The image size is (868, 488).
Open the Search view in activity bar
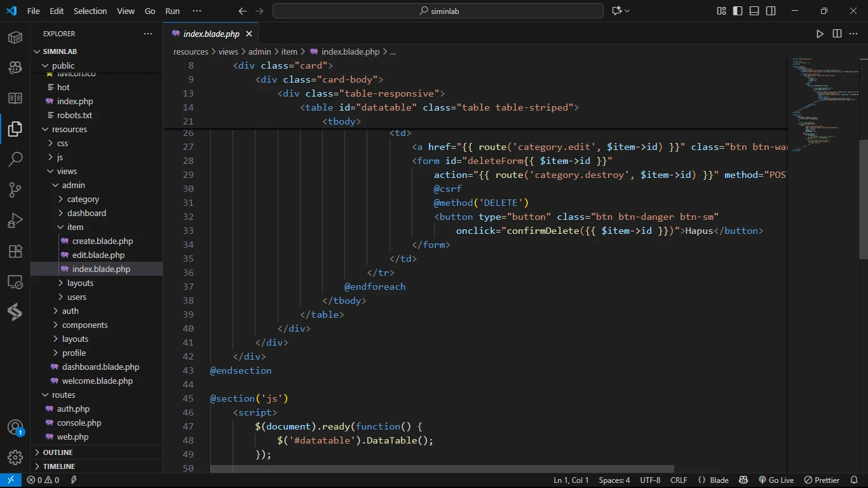pyautogui.click(x=15, y=159)
